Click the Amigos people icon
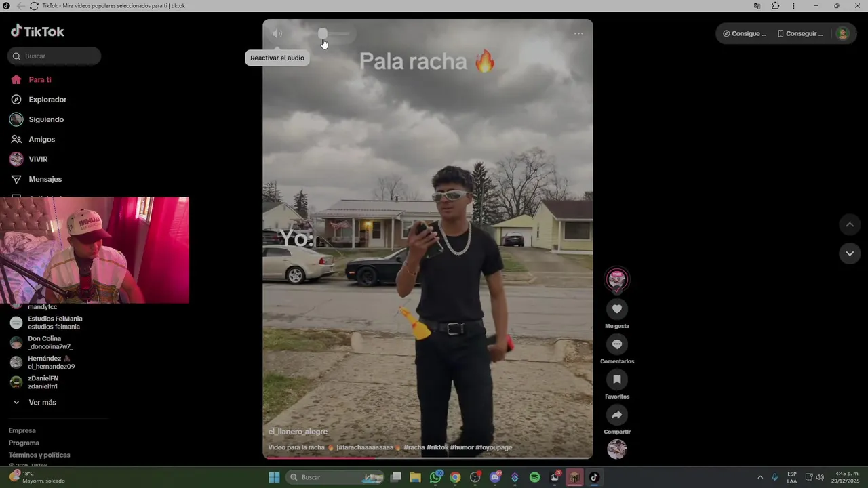 click(16, 140)
